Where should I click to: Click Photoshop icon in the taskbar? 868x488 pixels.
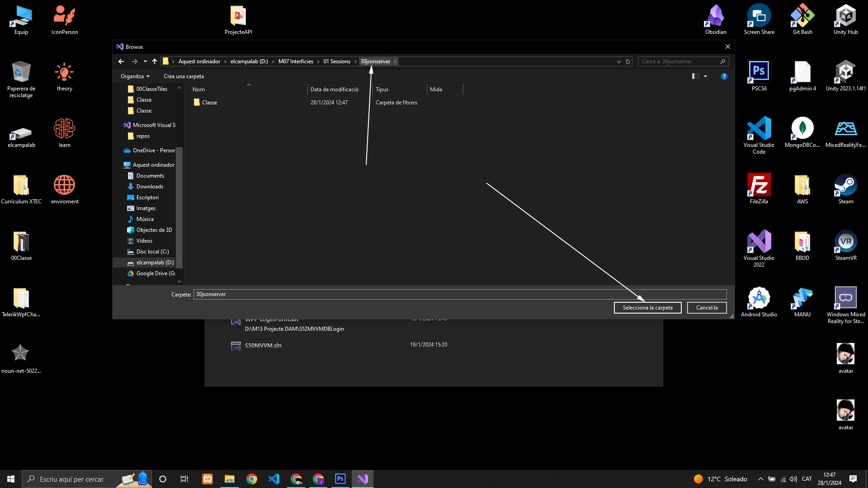click(340, 479)
